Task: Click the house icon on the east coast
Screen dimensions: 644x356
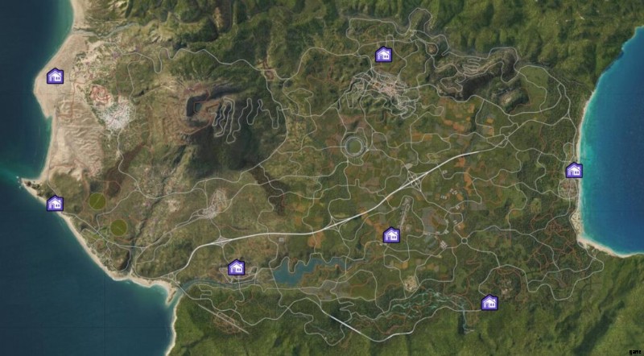Action: [x=574, y=170]
